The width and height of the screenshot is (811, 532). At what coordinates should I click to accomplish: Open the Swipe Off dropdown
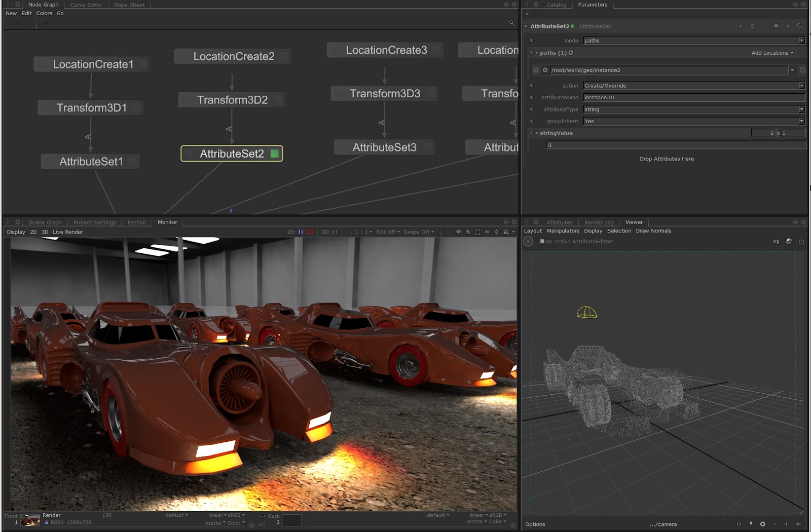(x=419, y=232)
